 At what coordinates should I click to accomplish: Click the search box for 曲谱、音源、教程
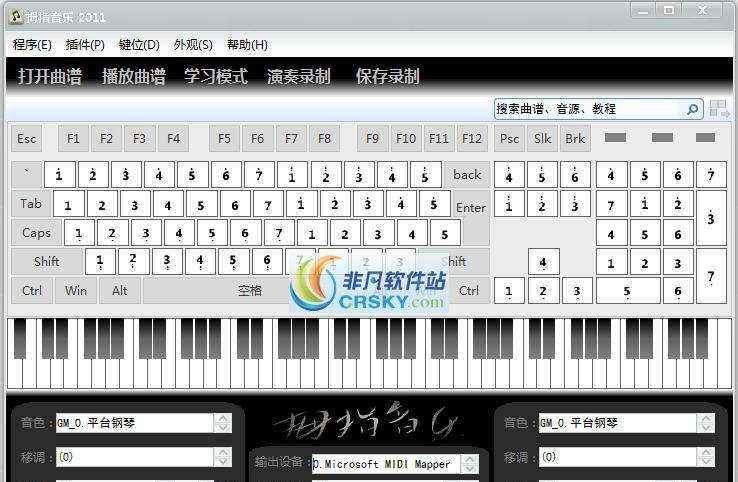(588, 109)
